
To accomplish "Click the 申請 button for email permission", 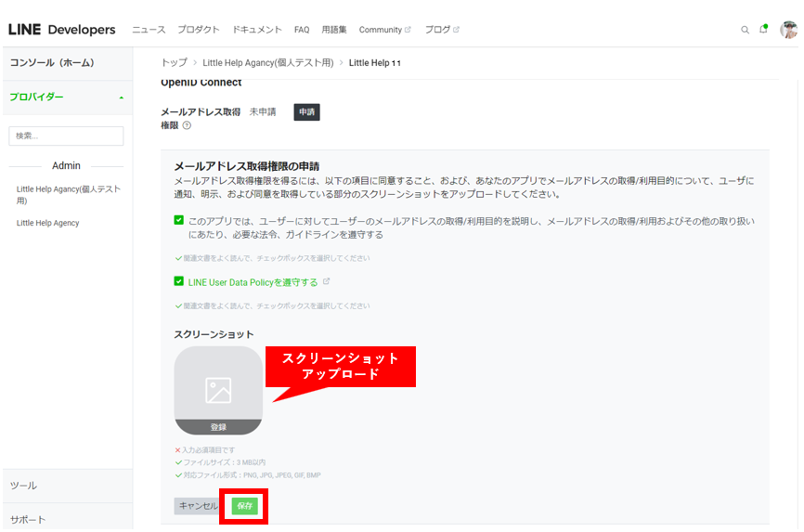I will coord(306,112).
